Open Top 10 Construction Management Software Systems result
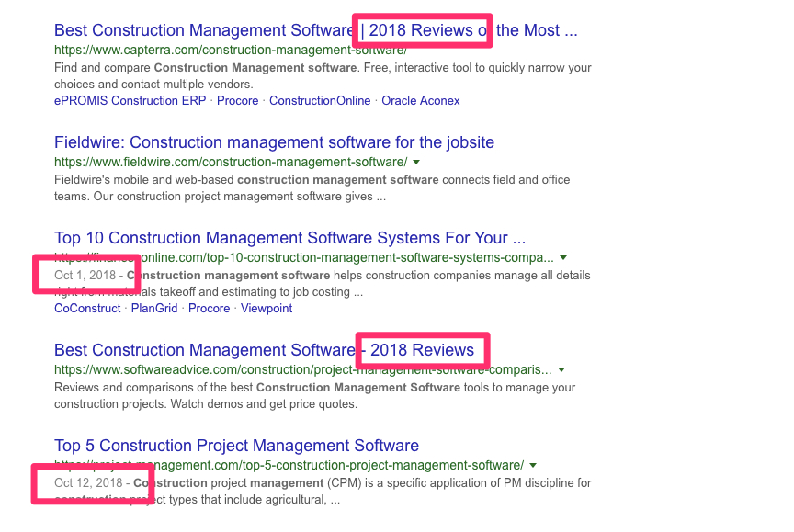Screen dimensions: 794x532 pos(289,238)
